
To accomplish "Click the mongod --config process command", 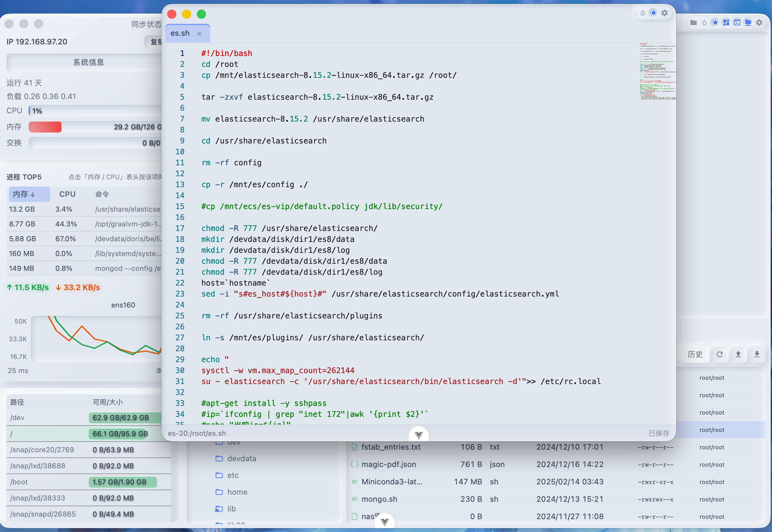I will (x=128, y=268).
